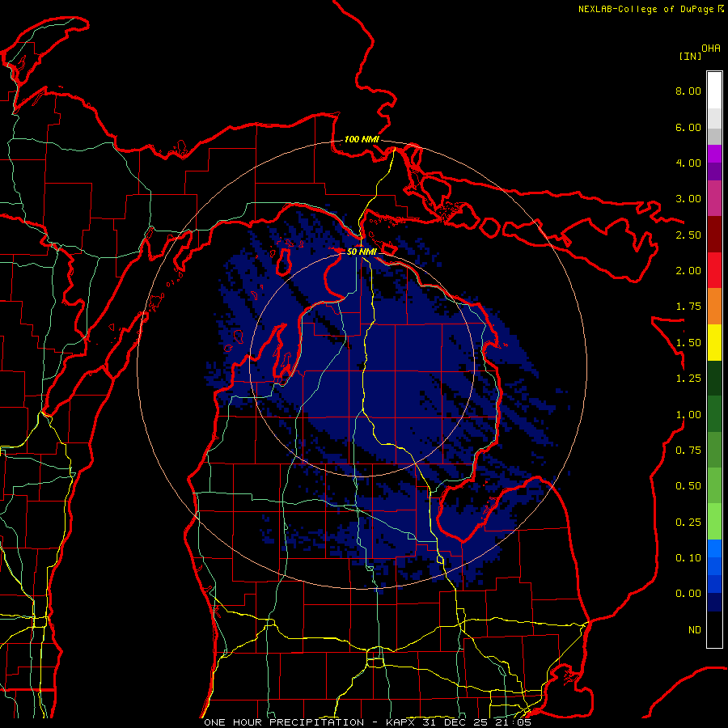Click the 6.00 legend value

(688, 127)
